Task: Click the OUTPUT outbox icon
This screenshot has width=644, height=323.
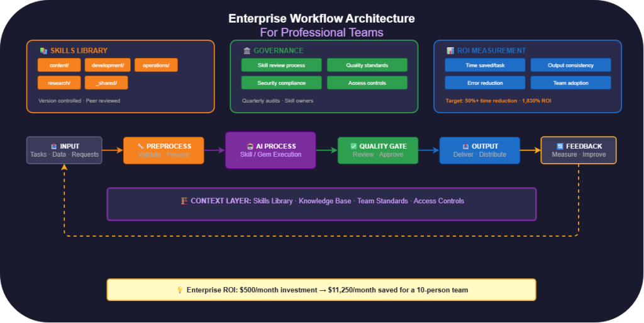Action: 465,146
